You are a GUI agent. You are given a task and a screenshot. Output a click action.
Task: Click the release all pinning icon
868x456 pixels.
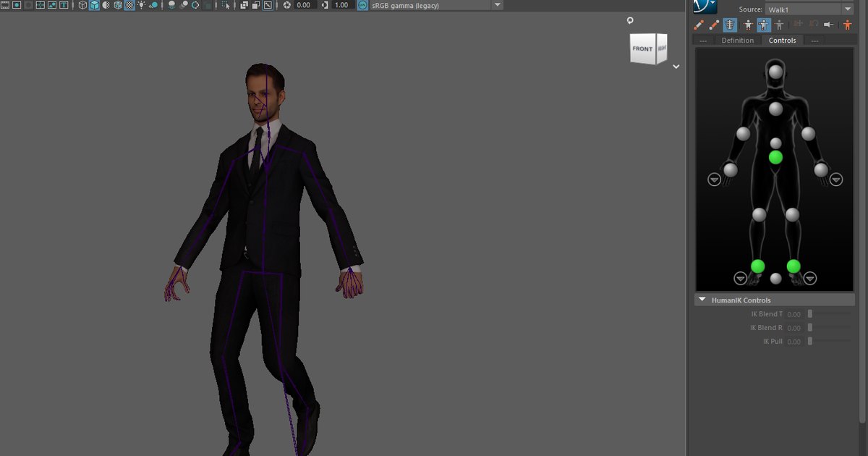point(829,25)
